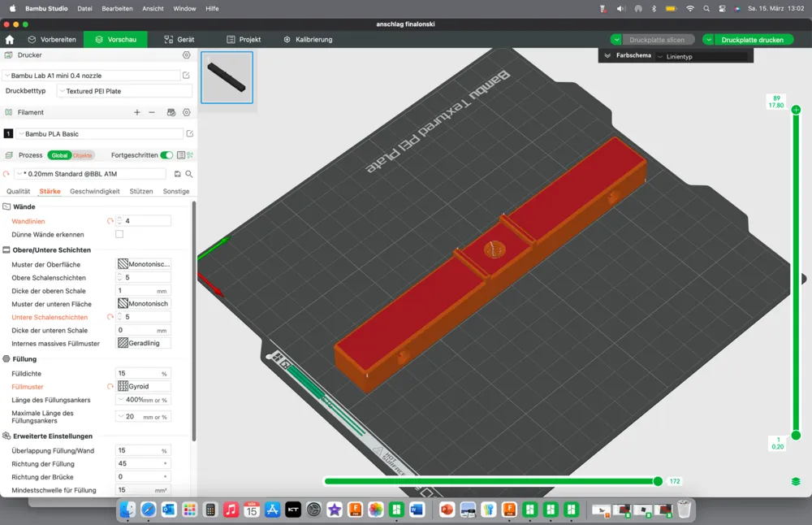Toggle the Fortgeschritten advanced mode switch
The height and width of the screenshot is (525, 812).
pos(166,155)
